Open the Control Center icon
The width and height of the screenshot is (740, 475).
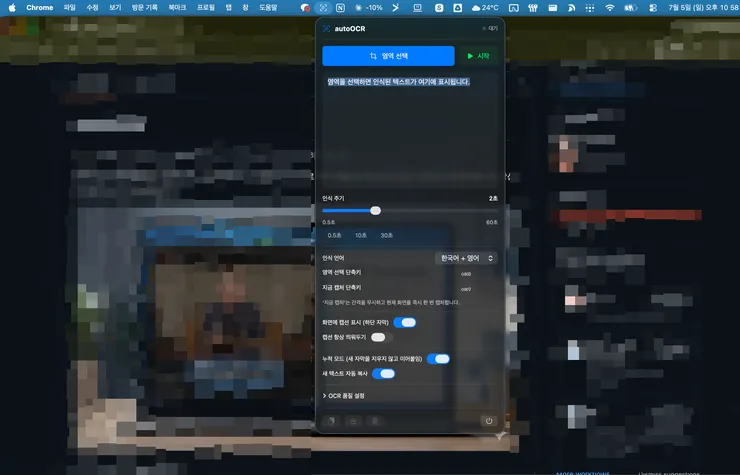click(x=653, y=8)
